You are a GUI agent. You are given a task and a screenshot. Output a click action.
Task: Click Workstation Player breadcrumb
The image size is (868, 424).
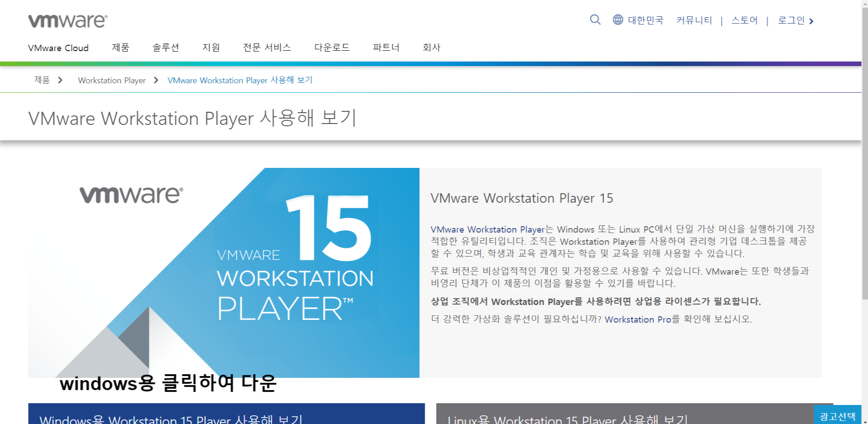[112, 81]
